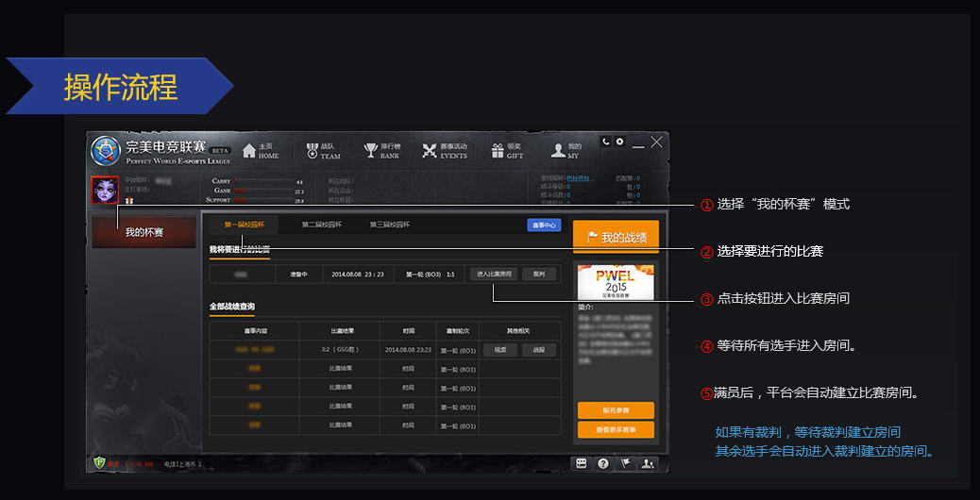The image size is (980, 500).
Task: Open the friends icon at bottom right
Action: pos(648,463)
